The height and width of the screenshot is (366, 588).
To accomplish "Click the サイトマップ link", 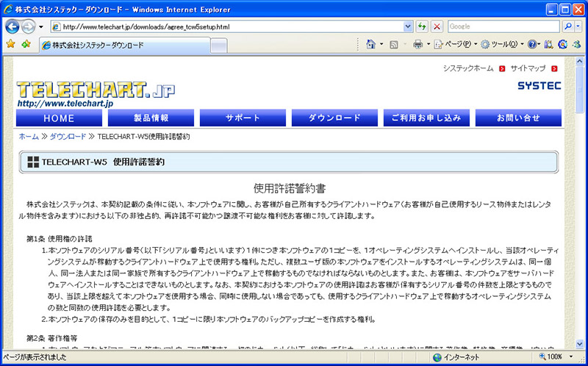I will [528, 68].
